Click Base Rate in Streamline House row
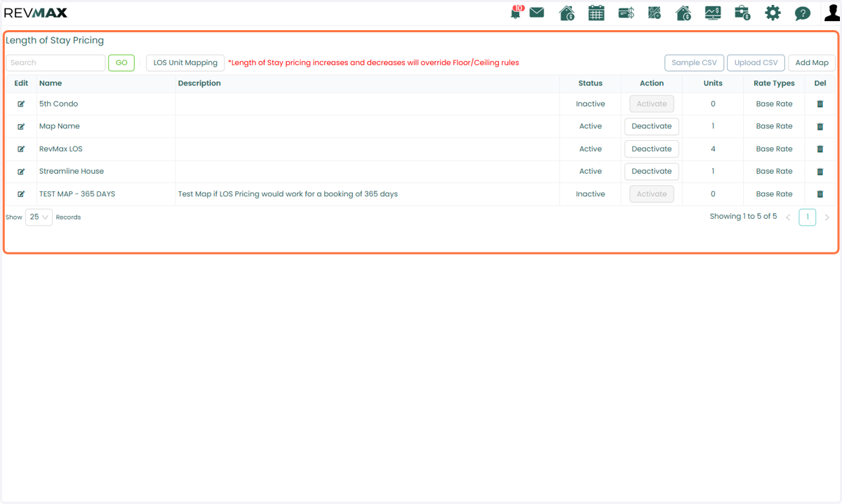Viewport: 842px width, 504px height. coord(774,171)
